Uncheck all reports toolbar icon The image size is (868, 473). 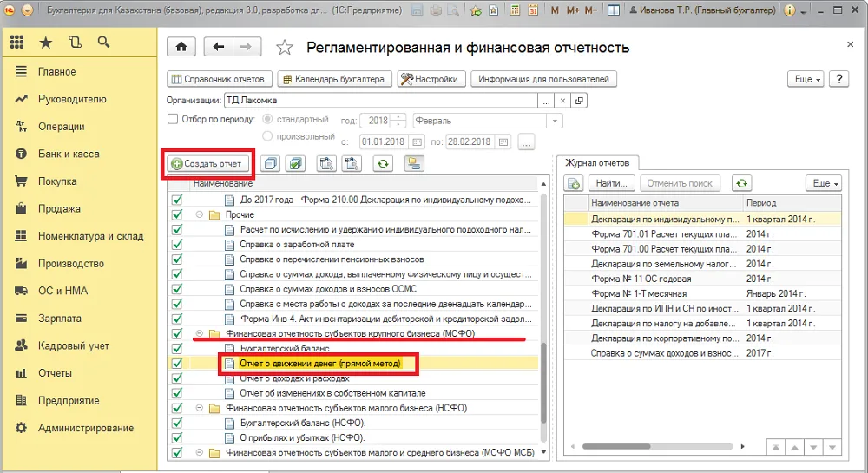[270, 164]
